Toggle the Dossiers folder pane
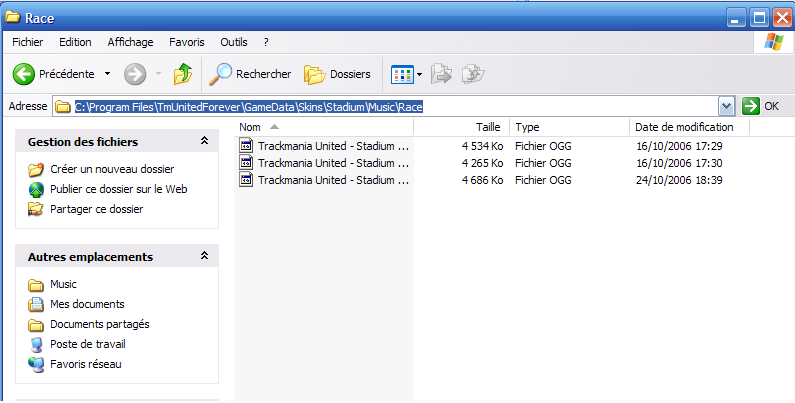 [x=337, y=75]
